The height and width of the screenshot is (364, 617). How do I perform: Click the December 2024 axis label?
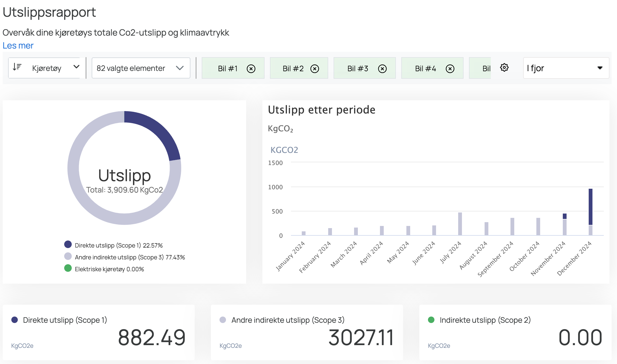574,259
